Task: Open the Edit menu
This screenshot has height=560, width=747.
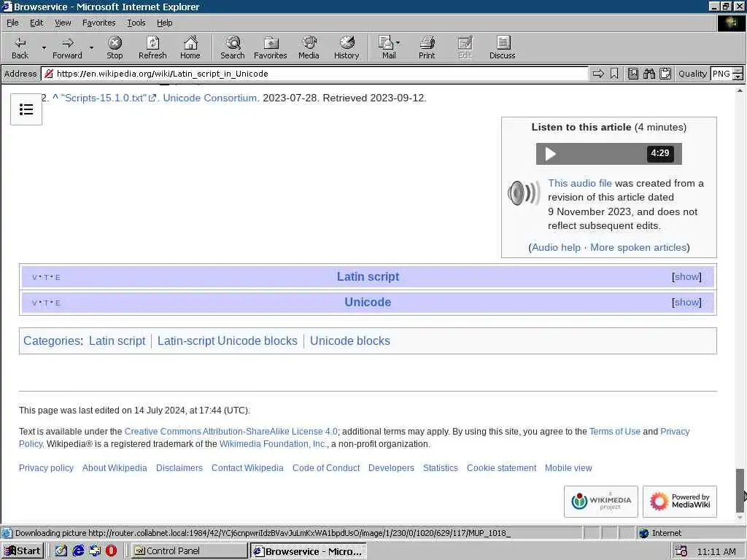Action: [x=36, y=23]
